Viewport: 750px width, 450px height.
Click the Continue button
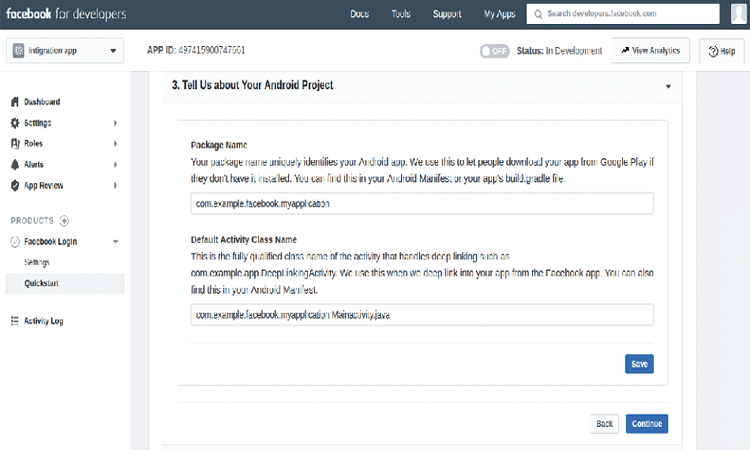(647, 423)
